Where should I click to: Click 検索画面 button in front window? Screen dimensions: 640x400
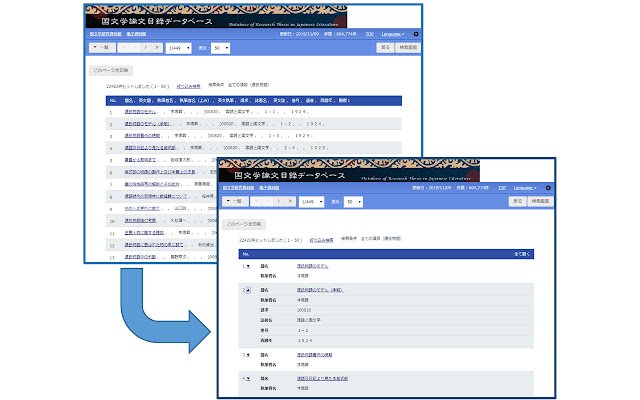tap(540, 201)
